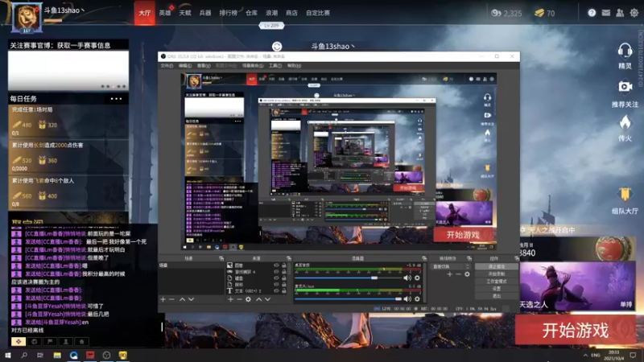Pop out the OBS 混音器 dock
The height and width of the screenshot is (362, 644).
(x=424, y=258)
